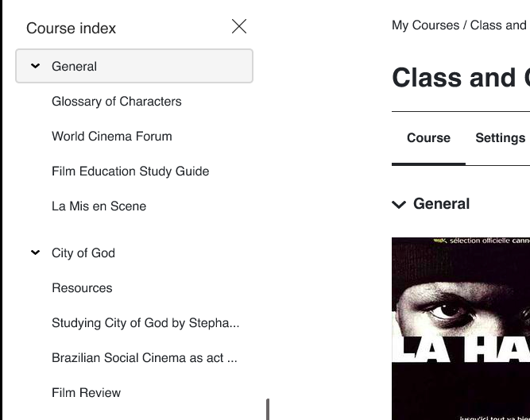Open Resources under City of God

coord(82,288)
